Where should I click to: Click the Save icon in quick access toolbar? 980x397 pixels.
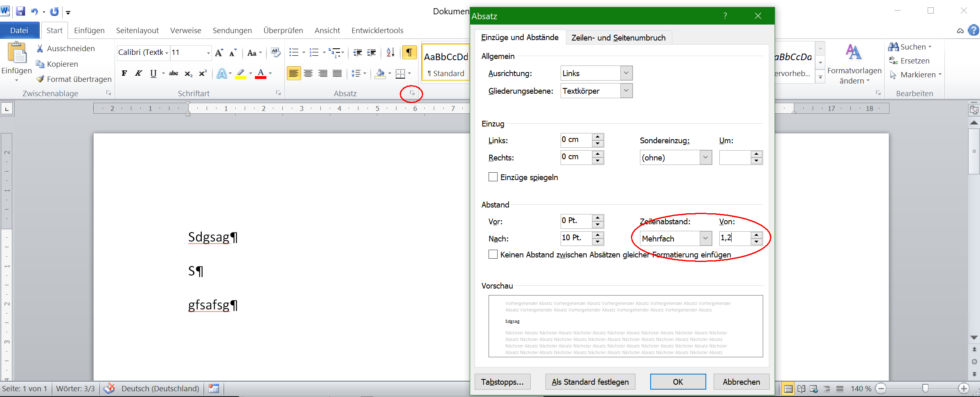click(20, 11)
